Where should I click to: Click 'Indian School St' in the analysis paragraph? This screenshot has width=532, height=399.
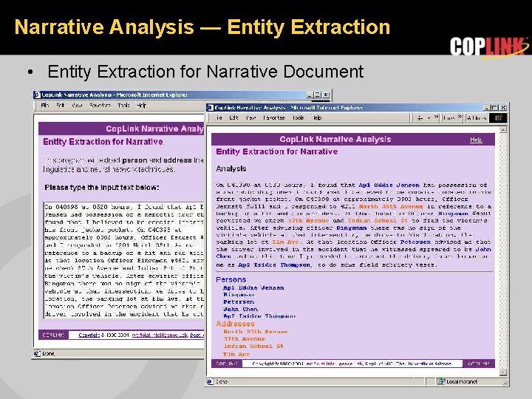[378, 220]
